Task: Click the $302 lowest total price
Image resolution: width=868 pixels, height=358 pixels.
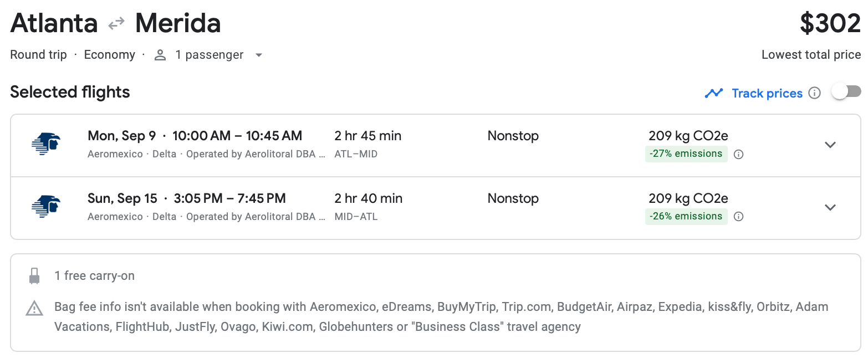Action: click(x=830, y=24)
